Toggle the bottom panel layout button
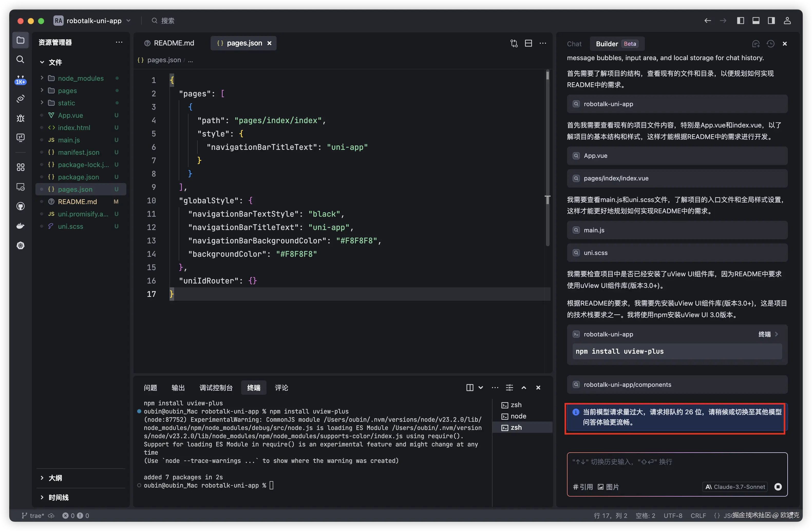This screenshot has width=812, height=531. click(756, 21)
